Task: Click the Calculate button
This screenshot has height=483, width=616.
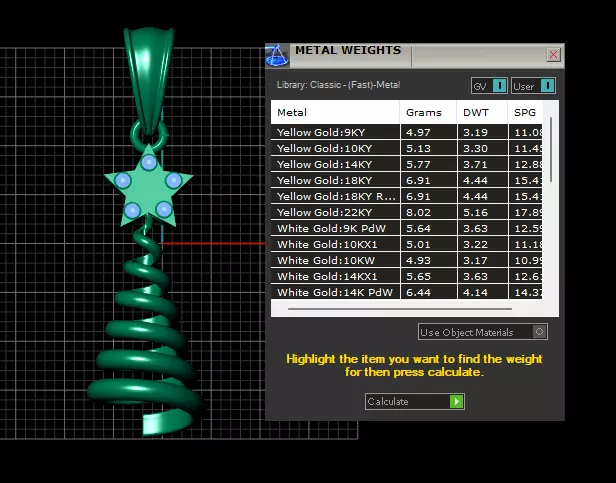Action: point(414,402)
